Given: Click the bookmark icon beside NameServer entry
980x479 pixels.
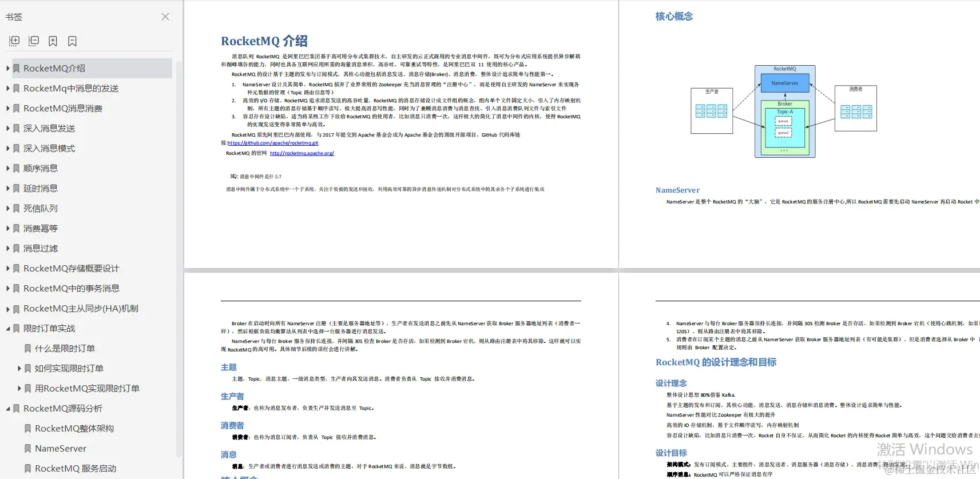Looking at the screenshot, I should [27, 448].
